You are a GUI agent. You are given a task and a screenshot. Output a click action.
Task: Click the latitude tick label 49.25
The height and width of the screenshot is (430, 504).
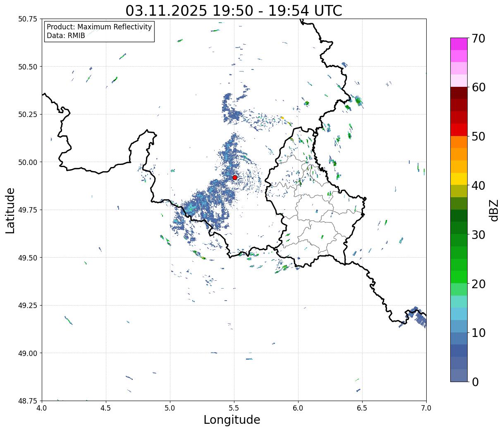28,306
